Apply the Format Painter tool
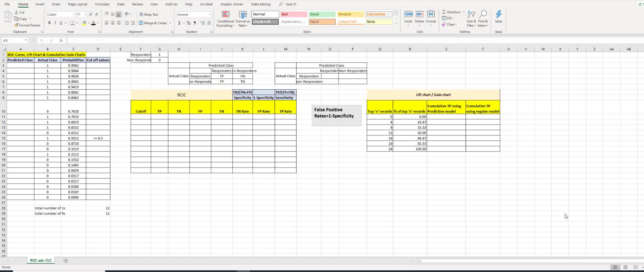The height and width of the screenshot is (272, 644). [x=27, y=25]
